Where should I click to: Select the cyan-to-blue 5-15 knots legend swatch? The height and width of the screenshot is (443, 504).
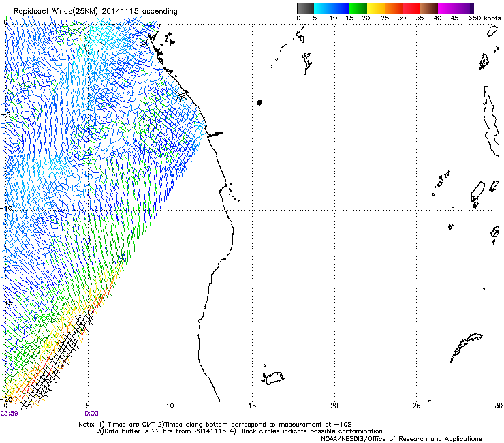[332, 8]
